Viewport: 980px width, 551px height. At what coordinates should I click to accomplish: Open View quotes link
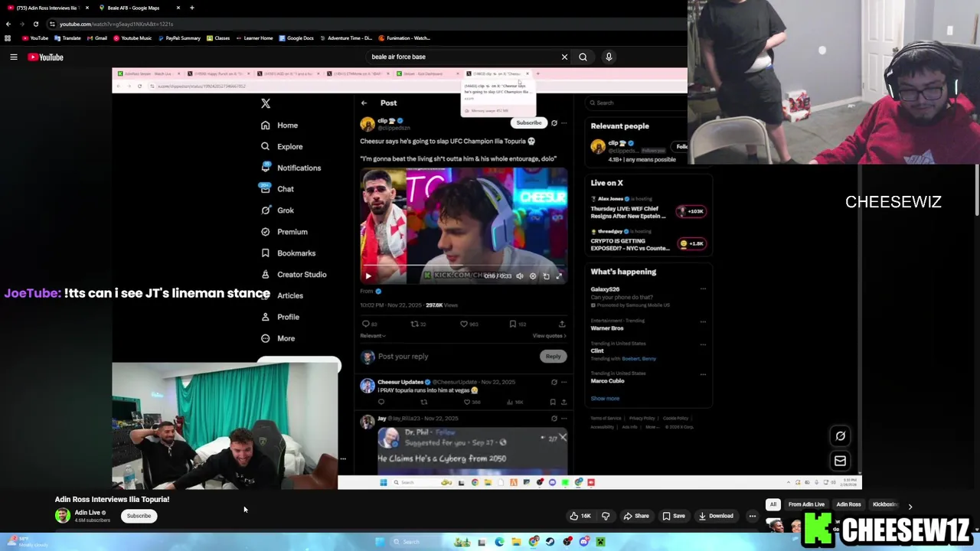coord(549,336)
